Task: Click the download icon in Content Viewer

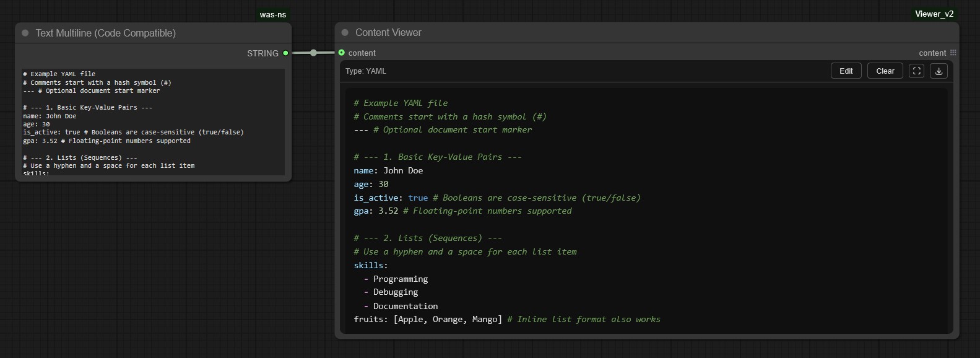Action: click(939, 71)
